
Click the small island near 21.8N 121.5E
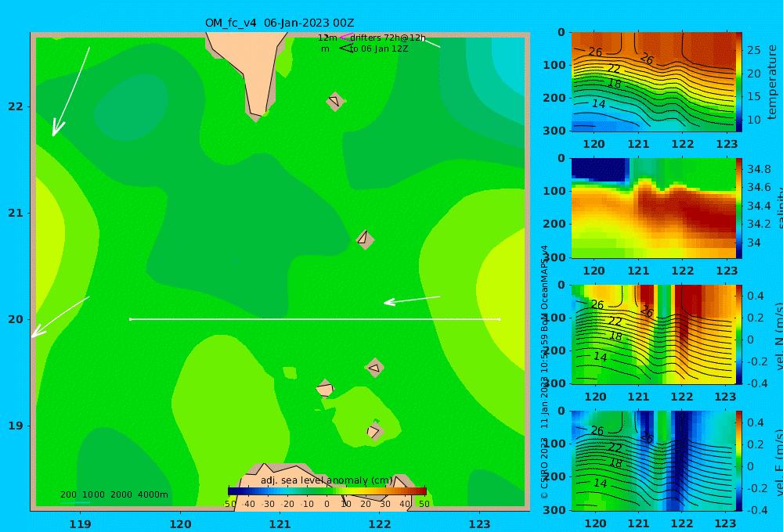point(335,101)
